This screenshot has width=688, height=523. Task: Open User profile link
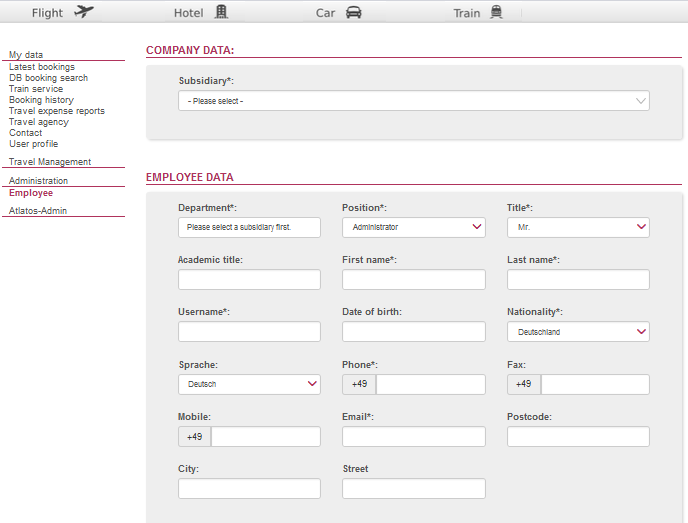coord(33,143)
